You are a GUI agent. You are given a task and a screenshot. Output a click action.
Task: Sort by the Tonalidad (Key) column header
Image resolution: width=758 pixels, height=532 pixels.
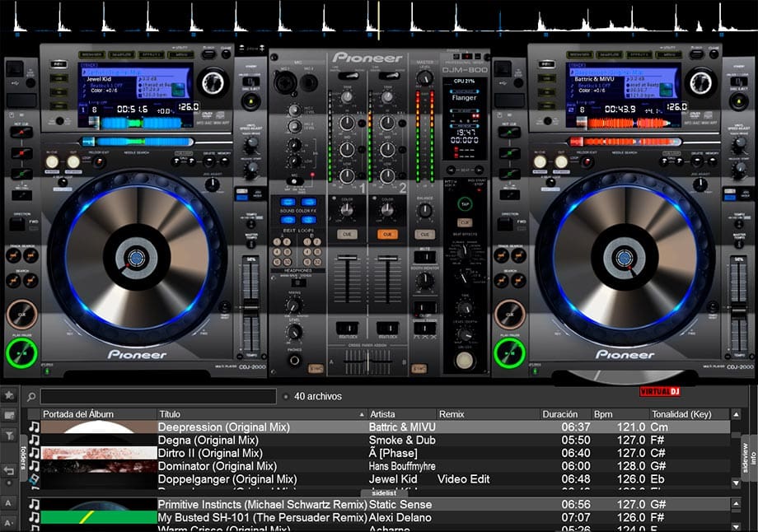(x=690, y=414)
